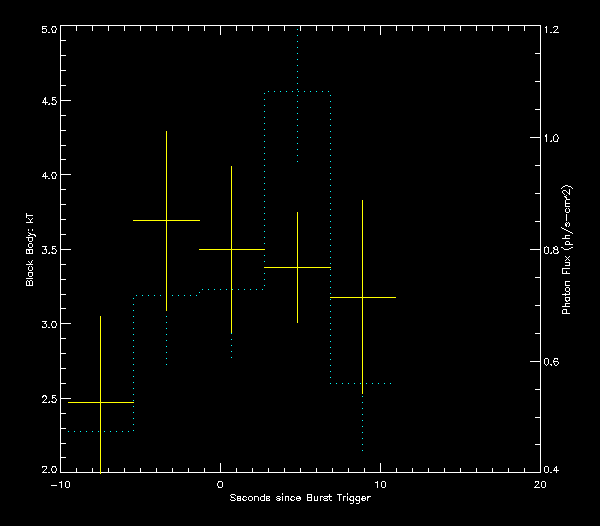Click the 1.2 tick label on the right axis
Image resolution: width=600 pixels, height=526 pixels.
tap(553, 30)
